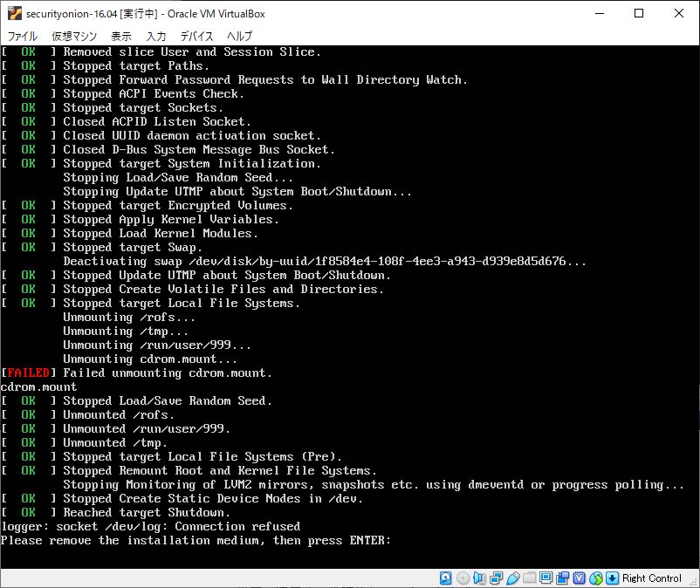Click the optical disc drive status icon
The height and width of the screenshot is (588, 700).
[x=463, y=578]
